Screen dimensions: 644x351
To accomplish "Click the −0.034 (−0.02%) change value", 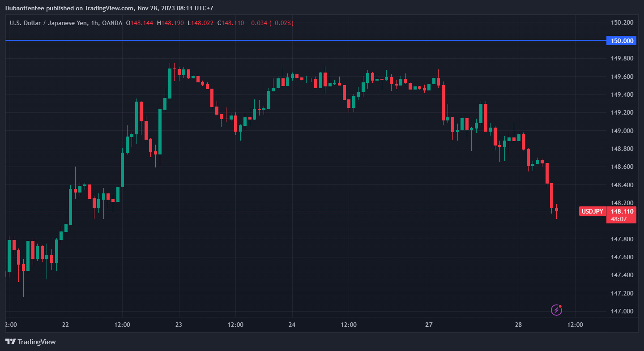I will 271,23.
